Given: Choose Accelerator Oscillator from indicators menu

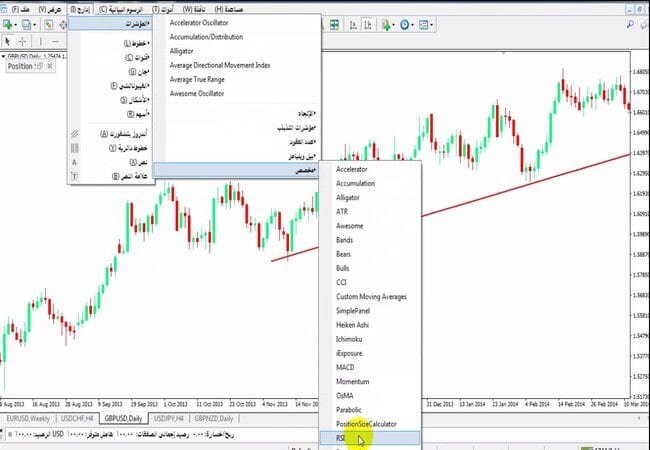Looking at the screenshot, I should tap(199, 23).
